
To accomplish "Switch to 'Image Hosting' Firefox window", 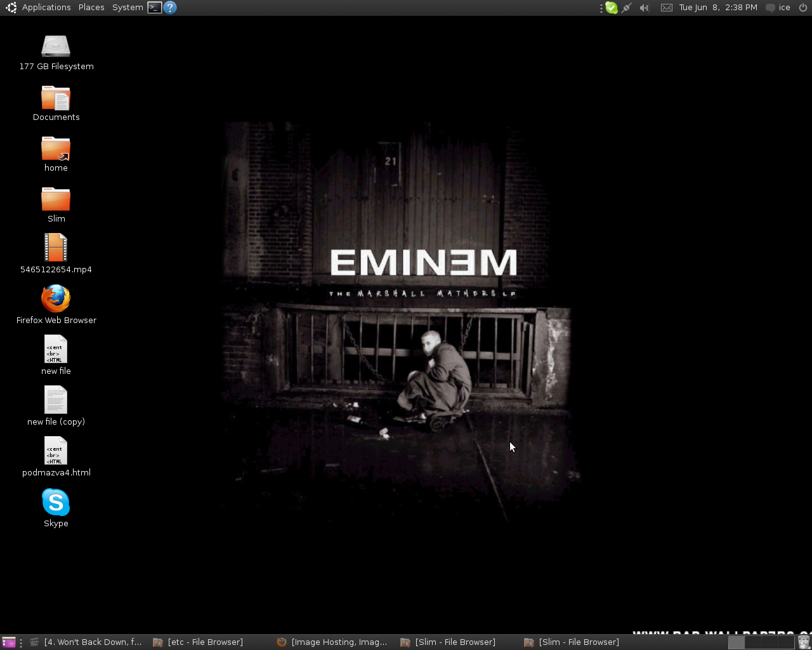I will click(x=334, y=642).
